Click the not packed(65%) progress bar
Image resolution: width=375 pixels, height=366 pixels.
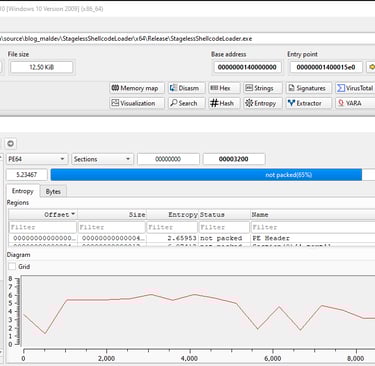tap(213, 175)
